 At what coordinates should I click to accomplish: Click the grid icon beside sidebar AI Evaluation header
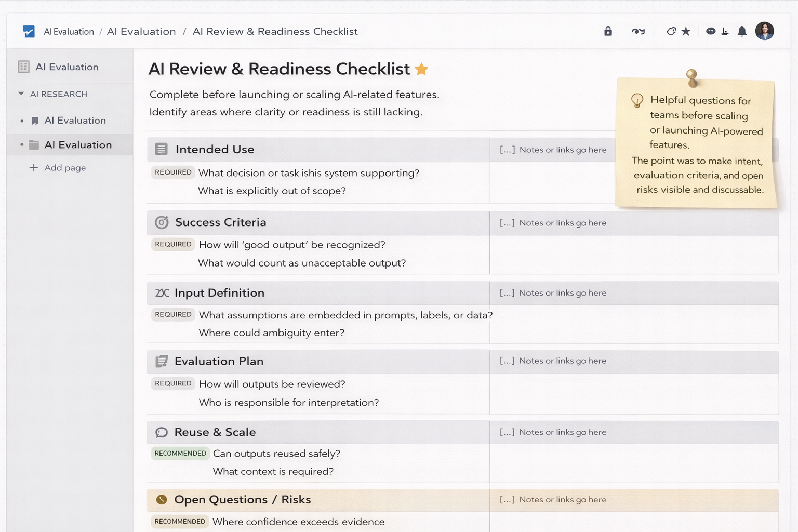(23, 66)
